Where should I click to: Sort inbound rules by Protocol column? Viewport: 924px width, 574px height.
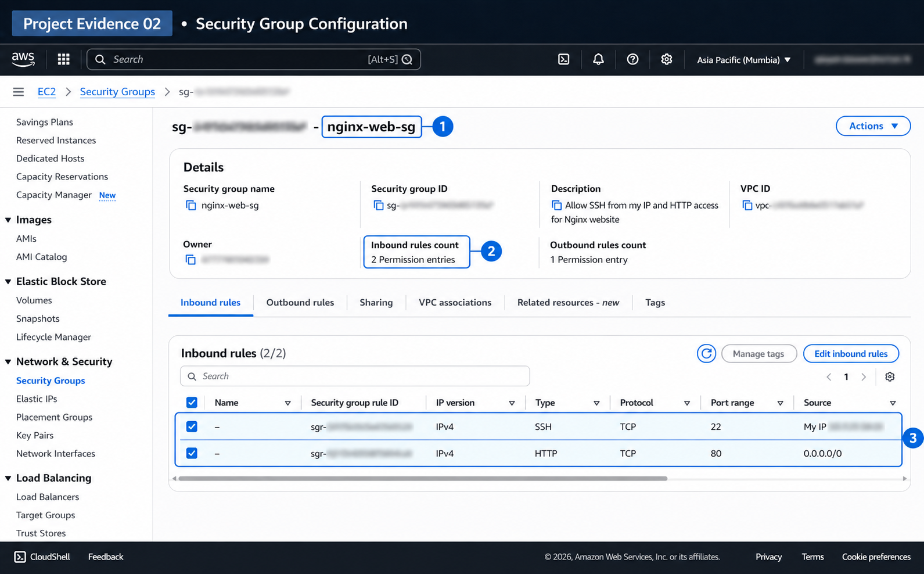click(x=687, y=403)
